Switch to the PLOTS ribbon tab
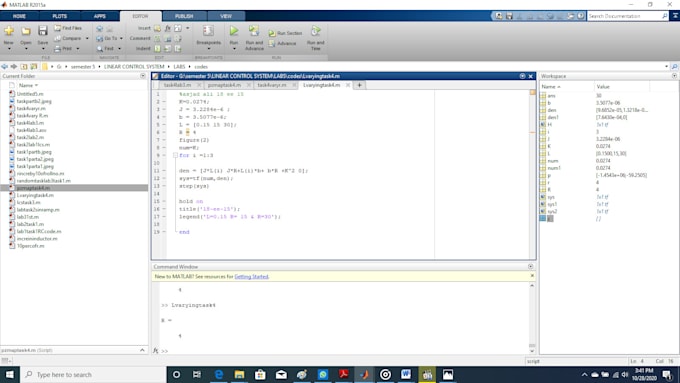Viewport: 680px width, 383px height. click(59, 16)
